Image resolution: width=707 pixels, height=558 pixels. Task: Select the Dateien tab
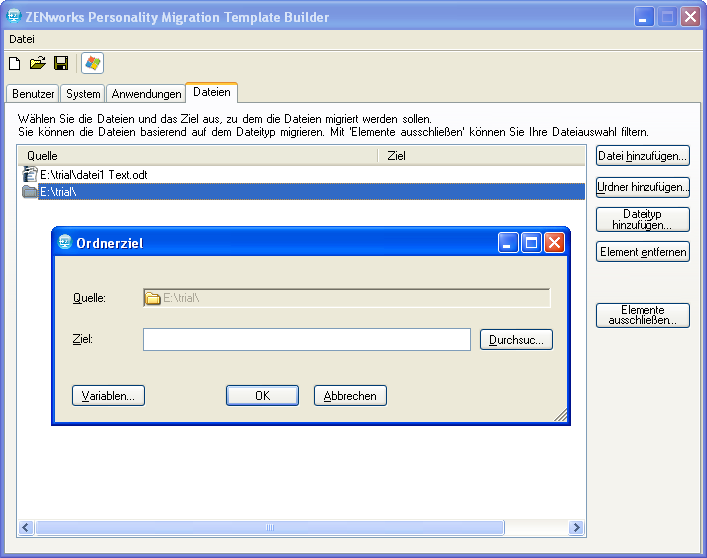point(211,92)
